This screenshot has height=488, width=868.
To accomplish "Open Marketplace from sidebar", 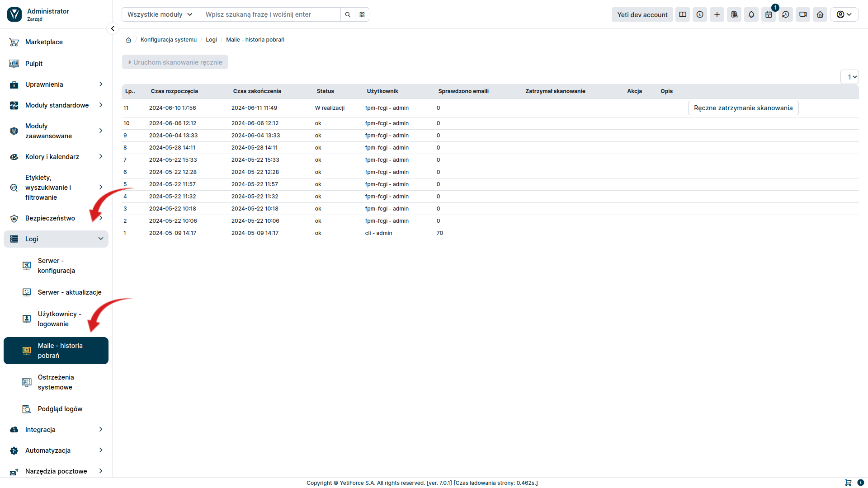I will (x=56, y=42).
